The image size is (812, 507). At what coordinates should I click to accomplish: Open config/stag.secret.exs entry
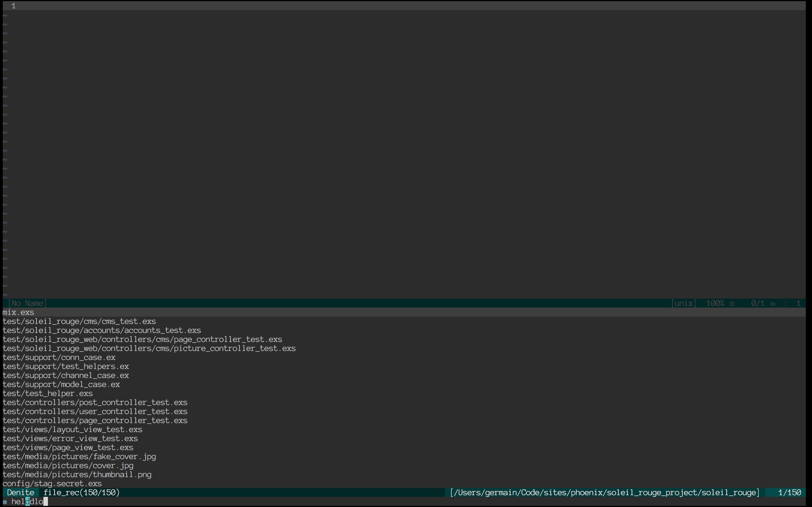pos(52,483)
